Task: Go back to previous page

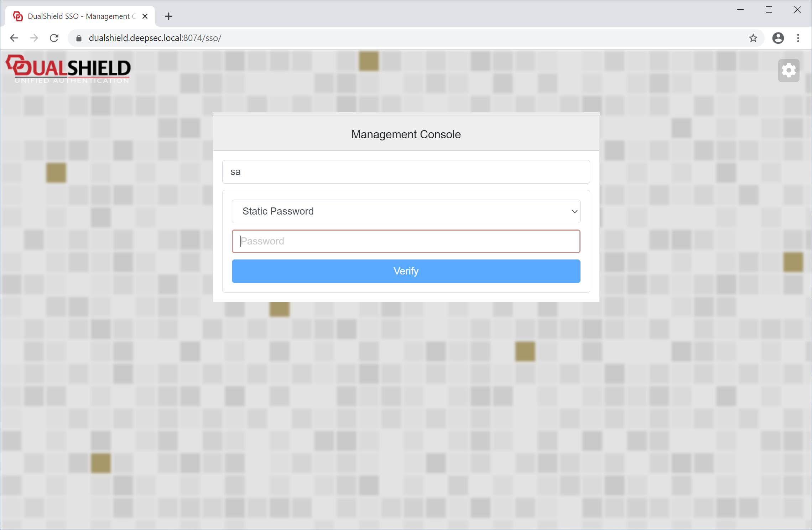Action: [14, 38]
